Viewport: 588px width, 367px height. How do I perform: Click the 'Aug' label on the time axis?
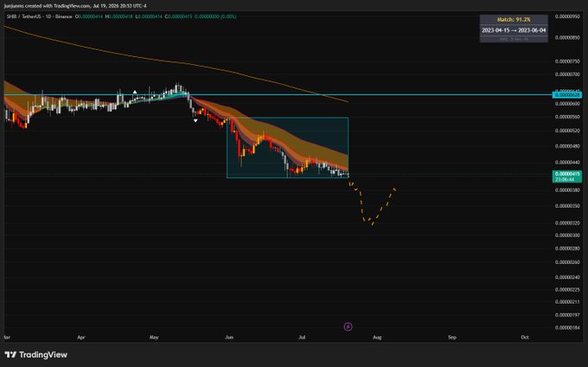coord(377,337)
